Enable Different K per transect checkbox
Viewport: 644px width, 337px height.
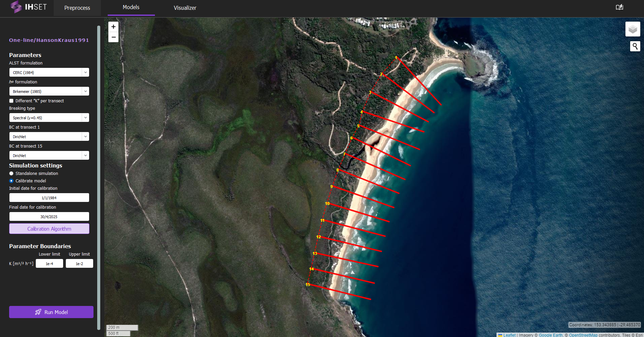tap(11, 101)
